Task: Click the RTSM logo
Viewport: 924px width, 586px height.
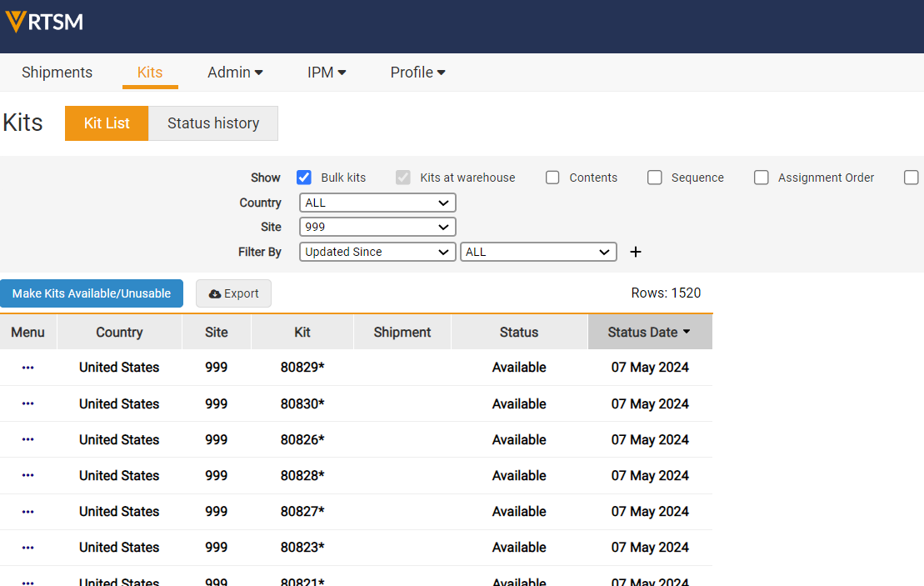Action: [45, 22]
